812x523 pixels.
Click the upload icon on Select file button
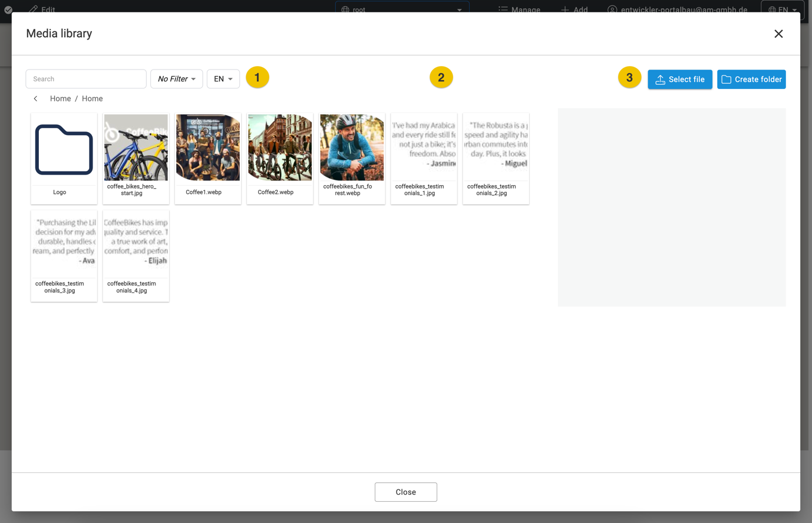(660, 79)
